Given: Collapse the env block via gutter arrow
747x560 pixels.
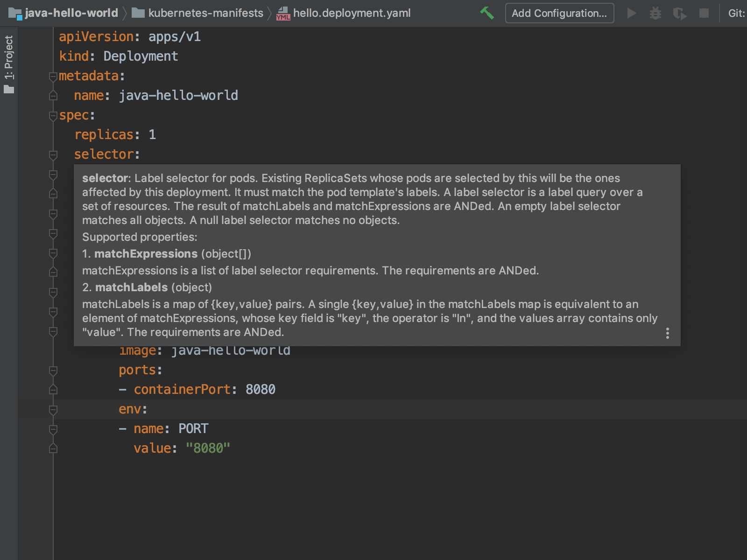Looking at the screenshot, I should point(53,410).
